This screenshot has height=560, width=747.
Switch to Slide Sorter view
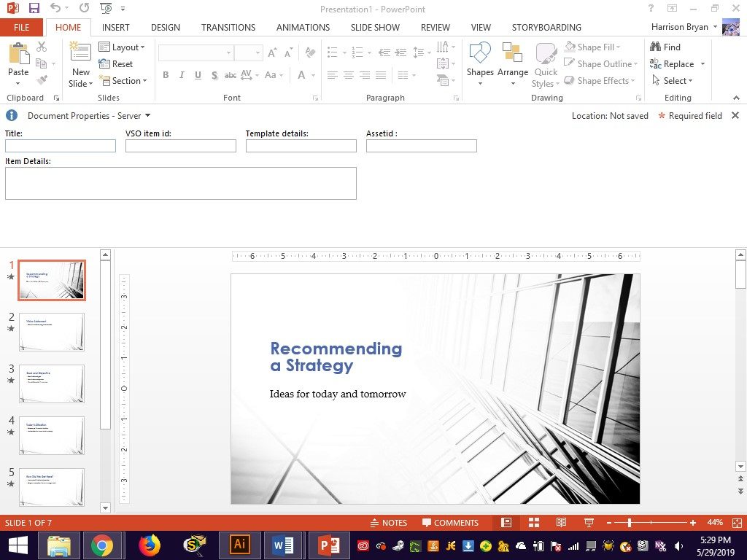[533, 523]
